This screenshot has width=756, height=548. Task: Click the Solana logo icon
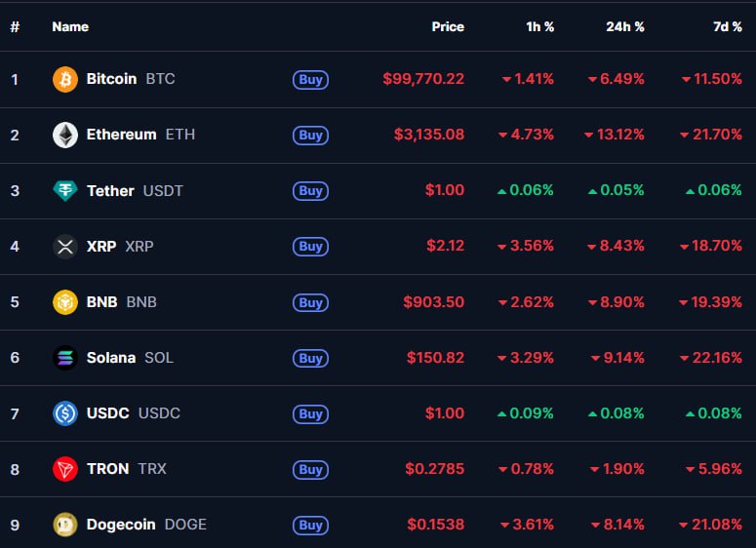click(x=65, y=358)
